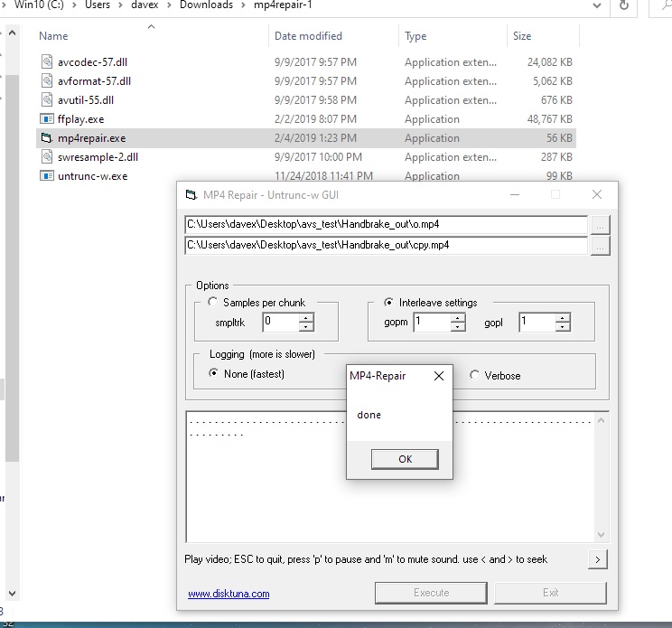Click Explorer navigation pane scroll up arrow

(13, 33)
